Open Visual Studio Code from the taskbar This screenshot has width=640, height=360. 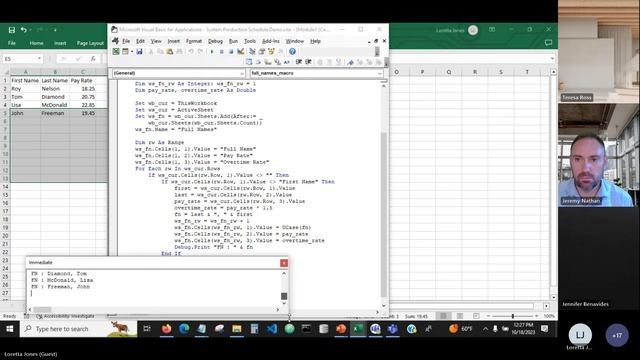(x=272, y=329)
